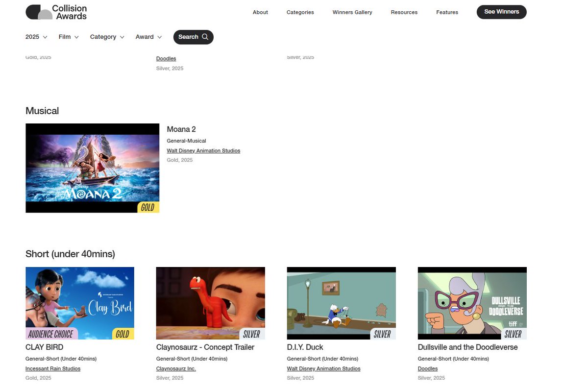Click the Gold badge on CLAY BIRD
The height and width of the screenshot is (390, 588).
pos(122,334)
